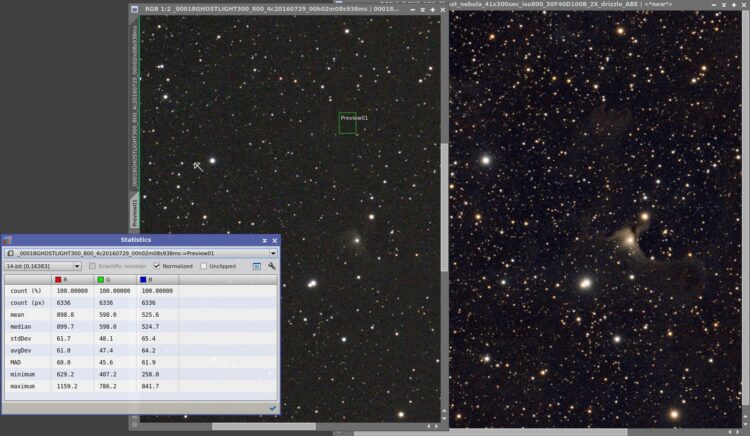Click the "count (px)" row label
The width and height of the screenshot is (750, 436).
[27, 303]
